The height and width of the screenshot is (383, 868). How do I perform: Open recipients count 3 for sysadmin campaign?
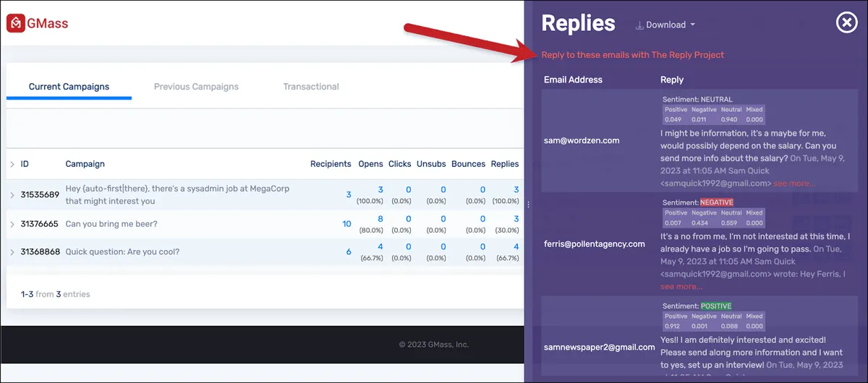(349, 195)
